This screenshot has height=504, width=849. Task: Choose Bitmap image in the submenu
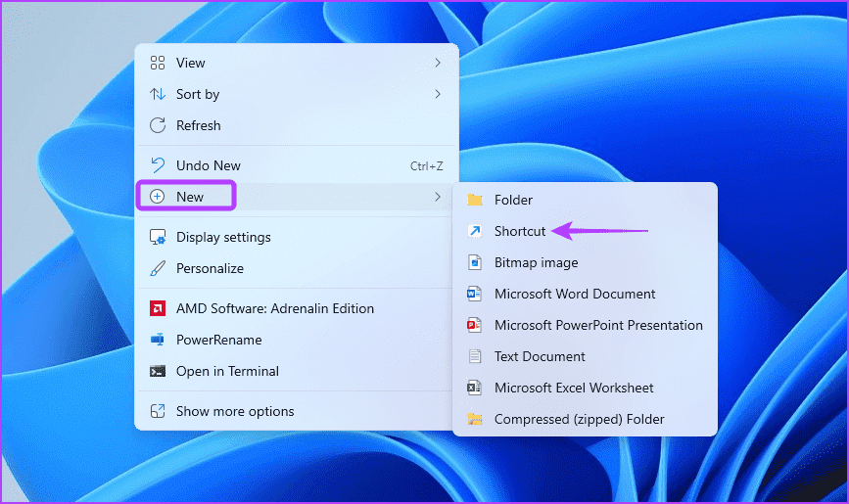pyautogui.click(x=585, y=262)
